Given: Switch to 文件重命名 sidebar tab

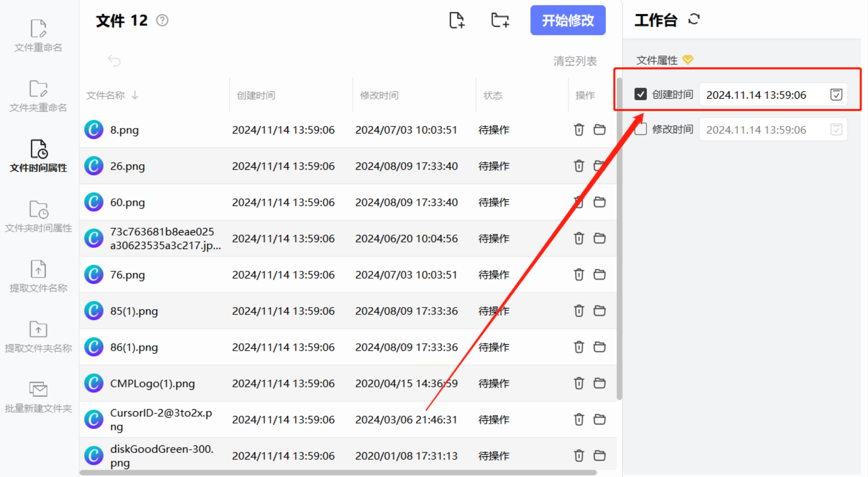Looking at the screenshot, I should (38, 36).
